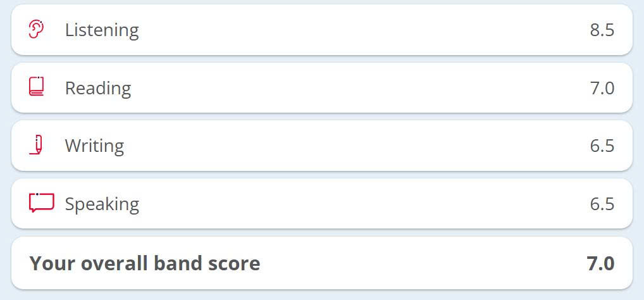Click the Listening score of 8.5
The image size is (644, 300).
click(602, 30)
